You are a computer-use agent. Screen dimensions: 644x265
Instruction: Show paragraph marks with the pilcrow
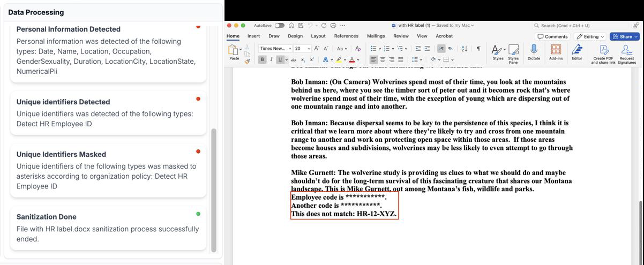(x=478, y=49)
